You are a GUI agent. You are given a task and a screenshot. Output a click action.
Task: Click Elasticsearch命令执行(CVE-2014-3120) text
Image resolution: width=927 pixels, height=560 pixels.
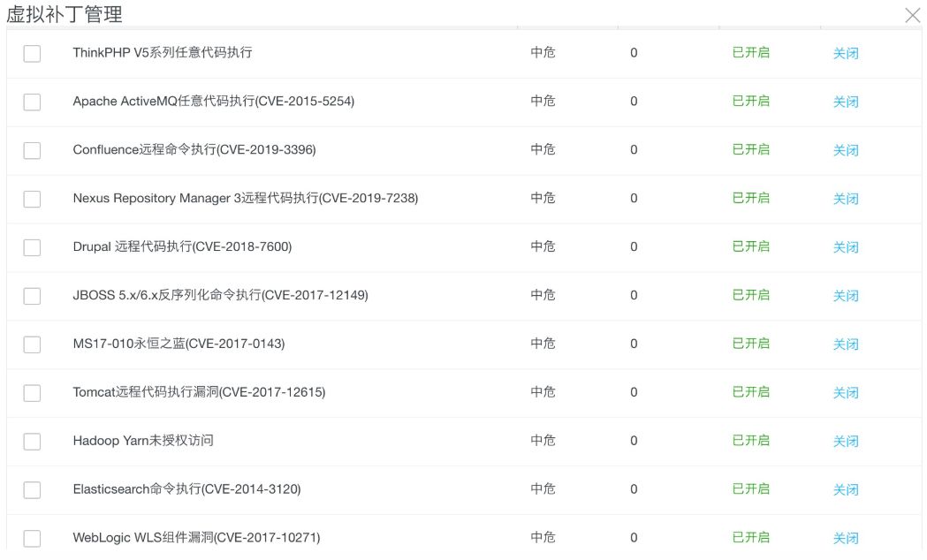coord(186,488)
